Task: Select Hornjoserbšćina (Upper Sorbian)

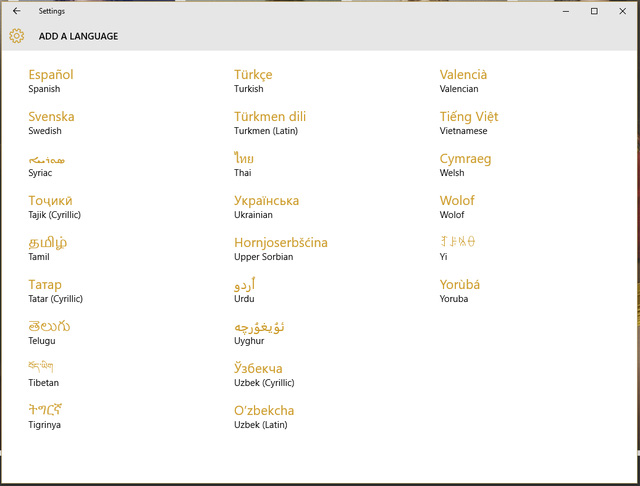Action: 281,249
